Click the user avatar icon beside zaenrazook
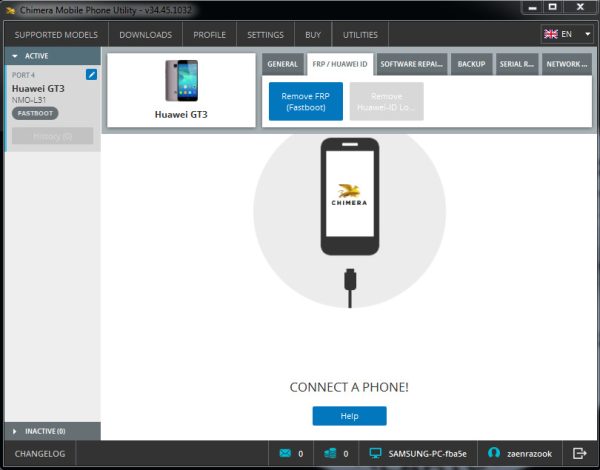Screen dimensions: 600x470 pyautogui.click(x=494, y=453)
